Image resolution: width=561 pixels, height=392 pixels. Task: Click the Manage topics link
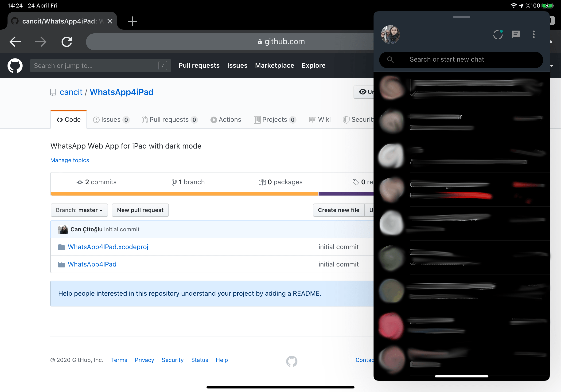point(70,160)
